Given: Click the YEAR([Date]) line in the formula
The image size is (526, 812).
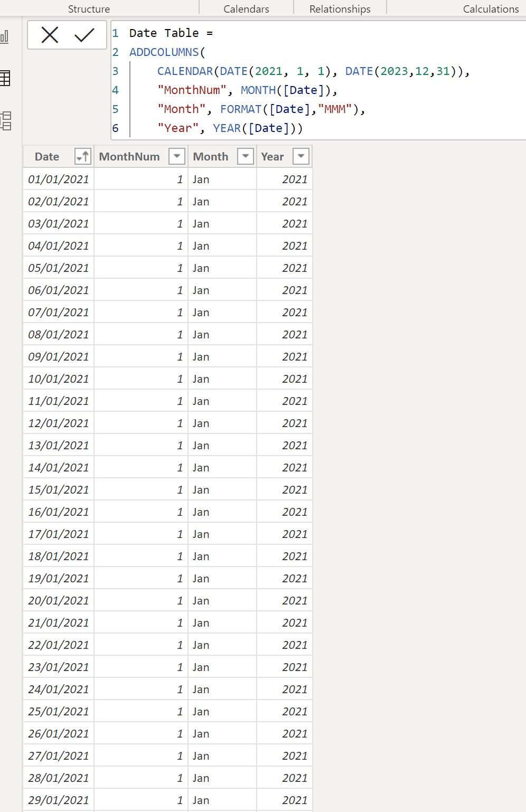Looking at the screenshot, I should tap(230, 128).
